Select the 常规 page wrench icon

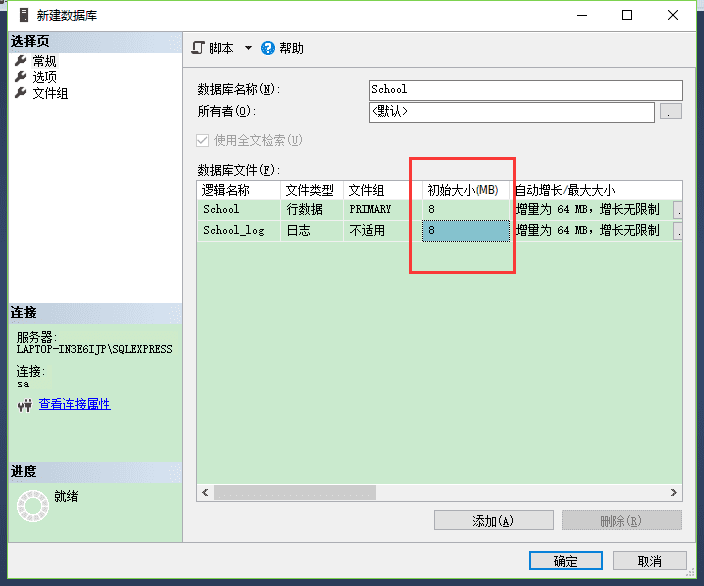21,61
